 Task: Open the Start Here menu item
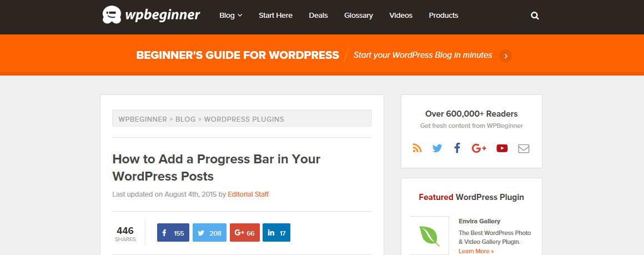(275, 16)
